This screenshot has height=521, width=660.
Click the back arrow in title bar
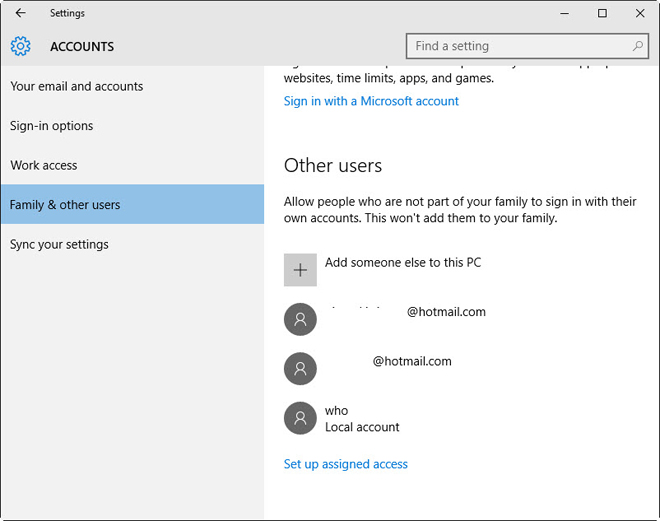pos(20,13)
